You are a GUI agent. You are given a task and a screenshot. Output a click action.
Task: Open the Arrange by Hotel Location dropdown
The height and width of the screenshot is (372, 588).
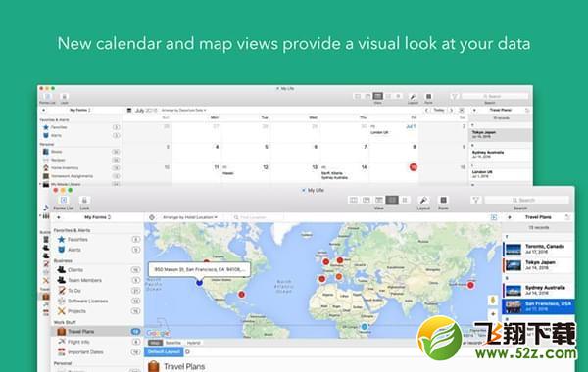click(190, 217)
